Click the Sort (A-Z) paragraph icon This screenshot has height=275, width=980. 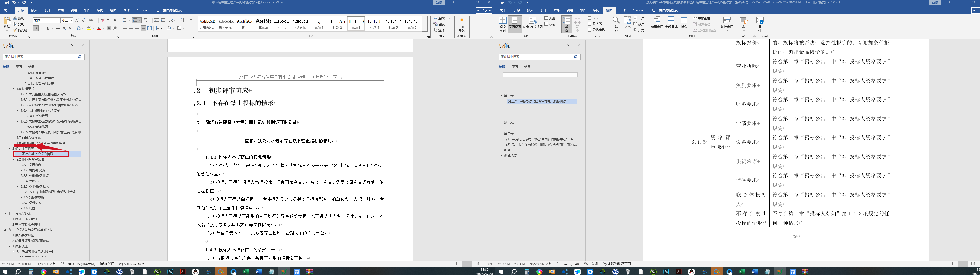point(182,20)
